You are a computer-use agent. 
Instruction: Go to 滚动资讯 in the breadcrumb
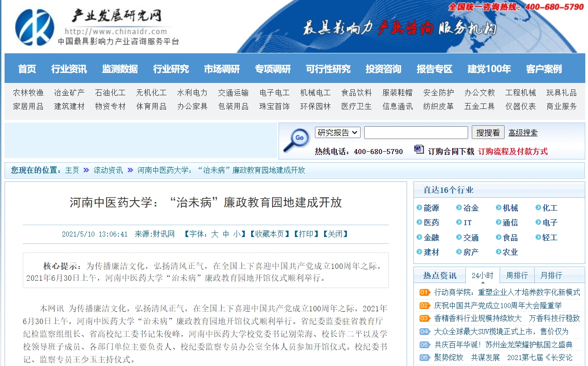[108, 170]
